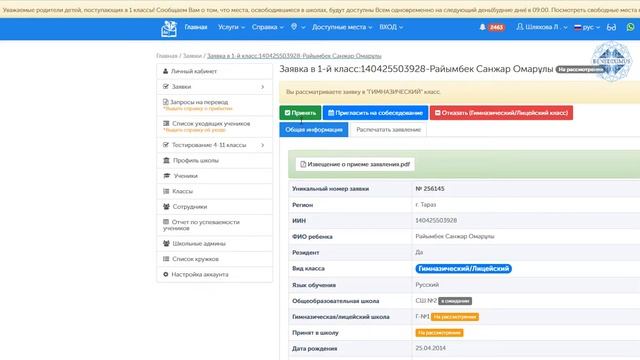
Task: Open Классы in sidebar
Action: (x=215, y=191)
